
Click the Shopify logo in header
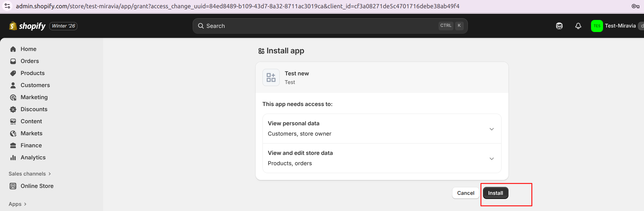click(x=28, y=26)
